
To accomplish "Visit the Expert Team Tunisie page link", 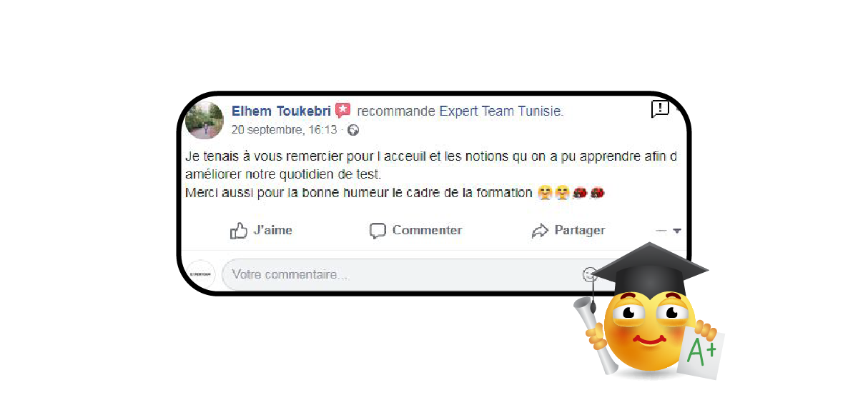I will (x=501, y=111).
